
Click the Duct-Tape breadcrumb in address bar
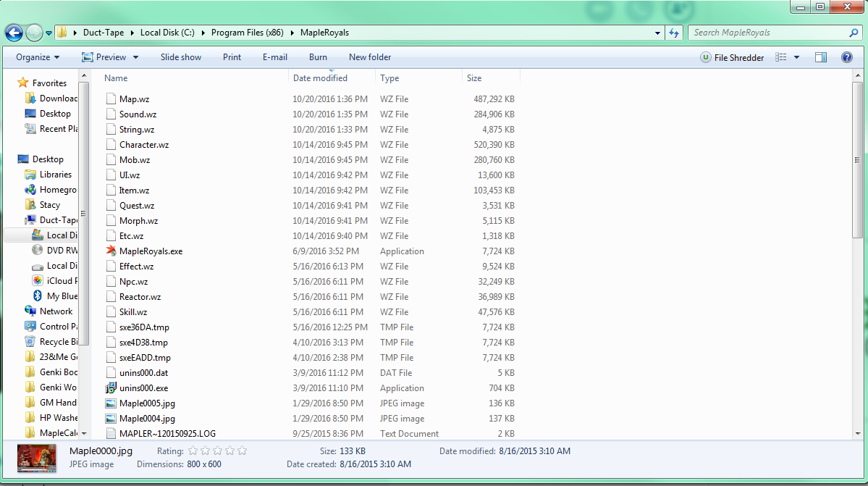coord(104,33)
